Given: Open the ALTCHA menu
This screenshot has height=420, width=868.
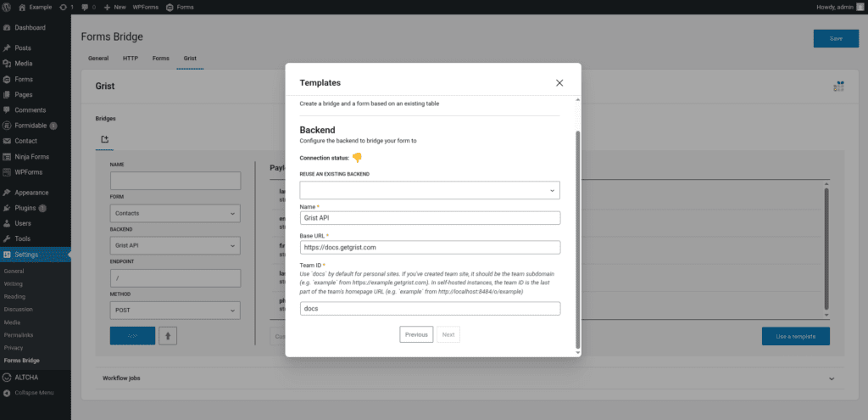Looking at the screenshot, I should click(x=36, y=378).
